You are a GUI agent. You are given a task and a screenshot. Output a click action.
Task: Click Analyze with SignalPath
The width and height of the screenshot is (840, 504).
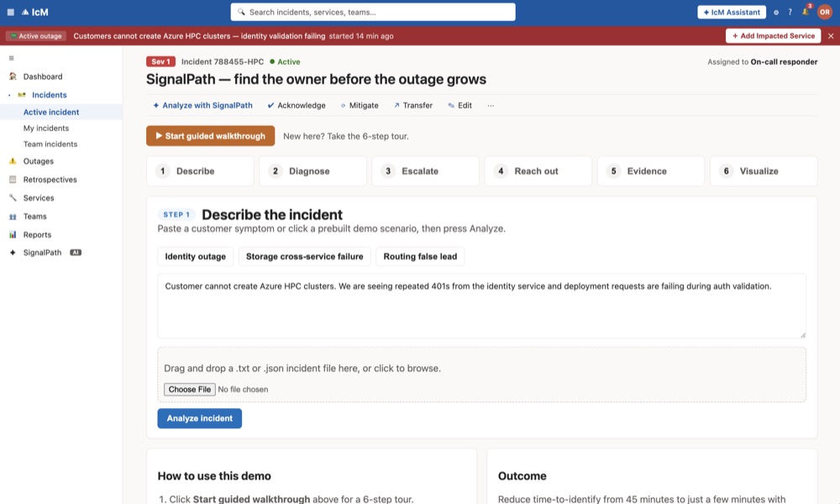tap(202, 106)
